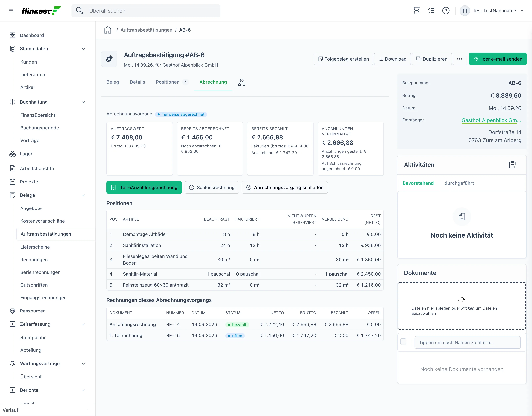Click the TT user avatar

coord(465,11)
